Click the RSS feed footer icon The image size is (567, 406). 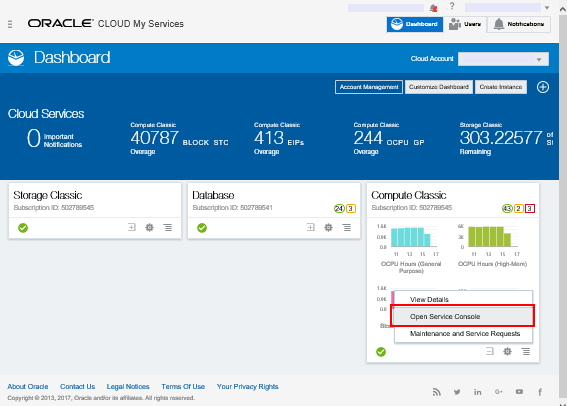[x=437, y=392]
